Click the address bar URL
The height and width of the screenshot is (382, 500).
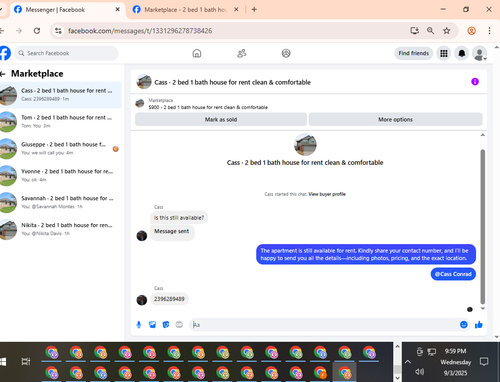[140, 31]
